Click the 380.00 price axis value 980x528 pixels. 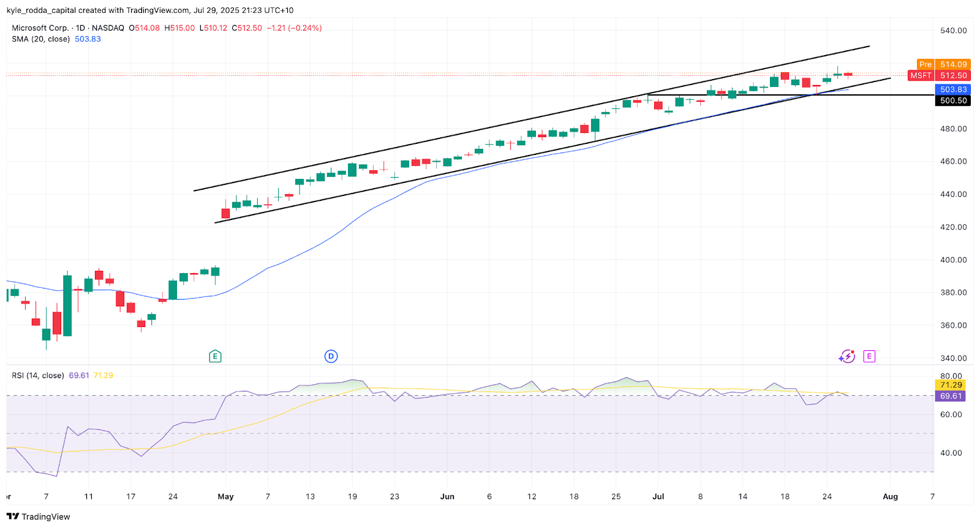pyautogui.click(x=954, y=293)
